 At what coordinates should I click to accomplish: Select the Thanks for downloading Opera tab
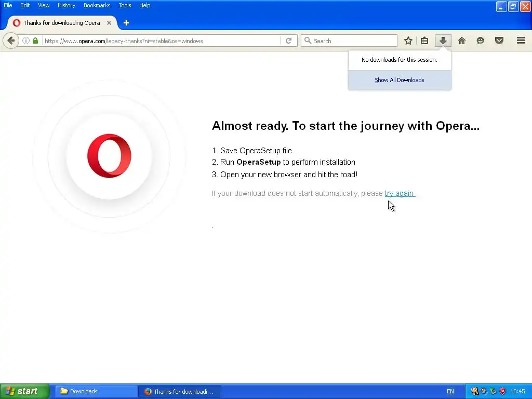pyautogui.click(x=62, y=23)
